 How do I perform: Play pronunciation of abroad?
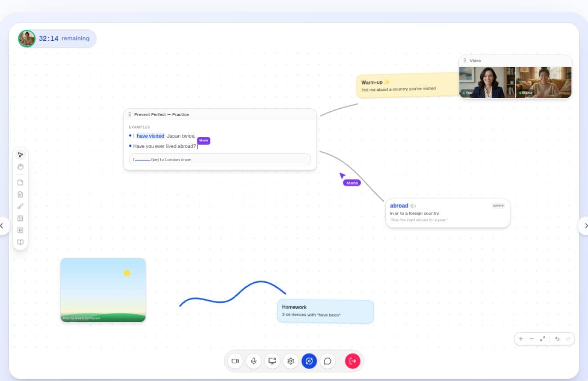413,206
